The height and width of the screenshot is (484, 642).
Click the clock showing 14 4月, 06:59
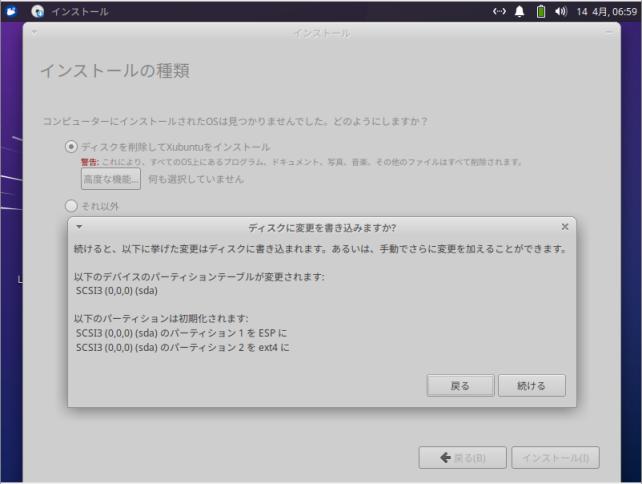606,11
